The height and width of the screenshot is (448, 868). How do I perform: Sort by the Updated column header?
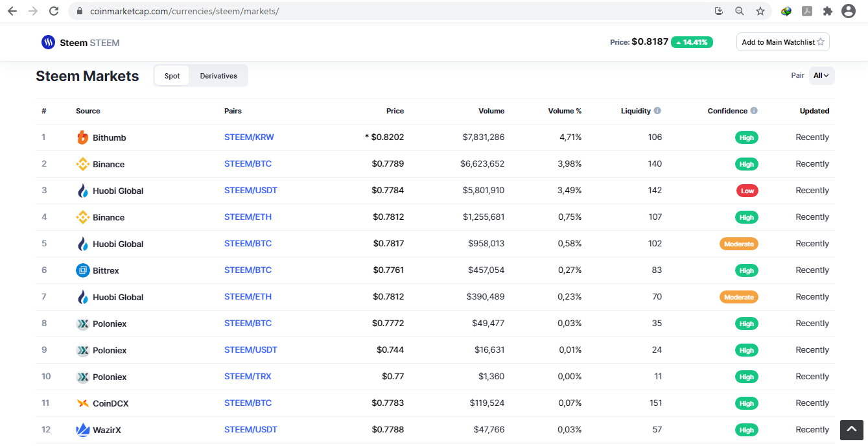click(x=814, y=111)
